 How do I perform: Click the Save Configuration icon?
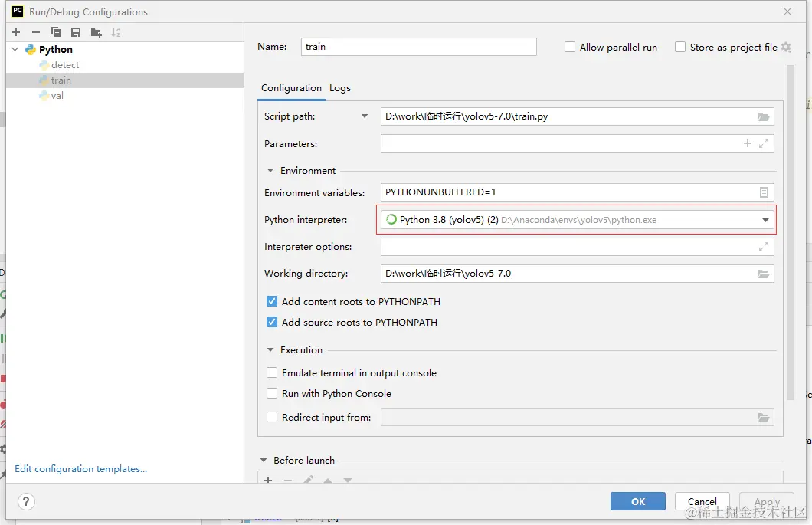click(x=76, y=32)
